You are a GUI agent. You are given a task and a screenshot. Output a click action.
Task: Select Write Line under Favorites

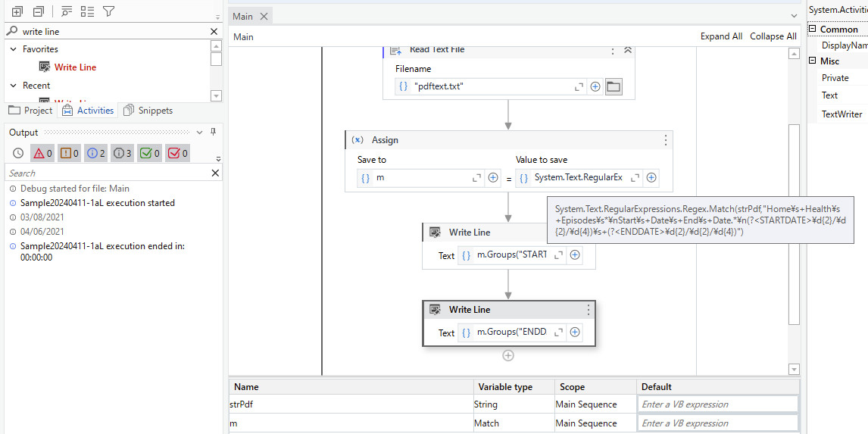click(x=75, y=67)
